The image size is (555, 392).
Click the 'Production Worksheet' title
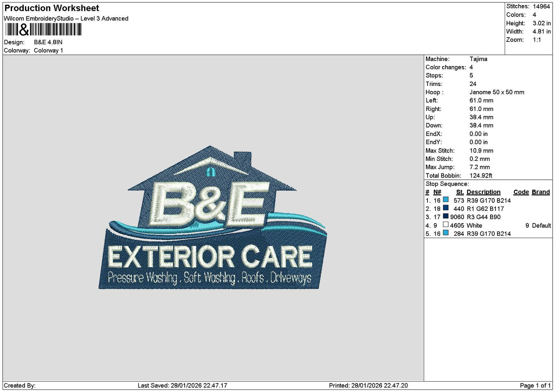pyautogui.click(x=51, y=8)
